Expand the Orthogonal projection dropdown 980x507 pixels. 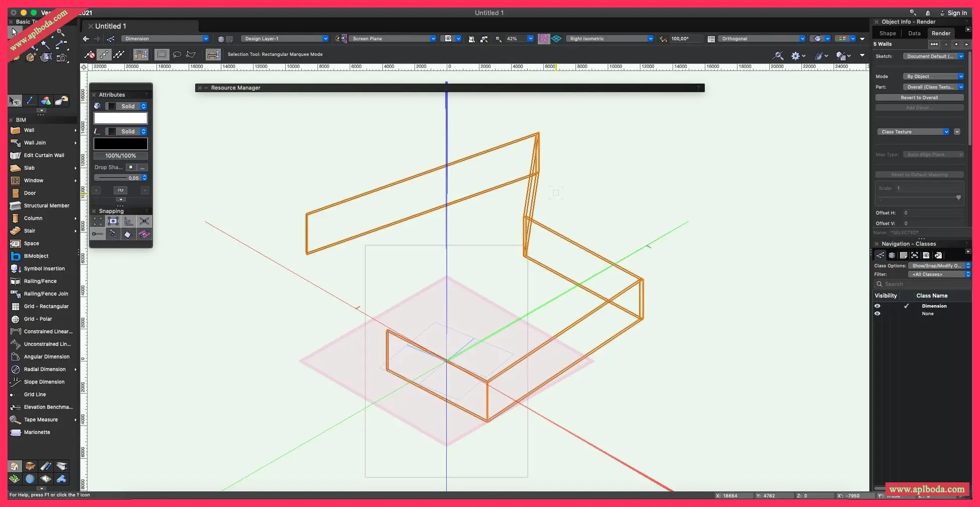click(762, 39)
